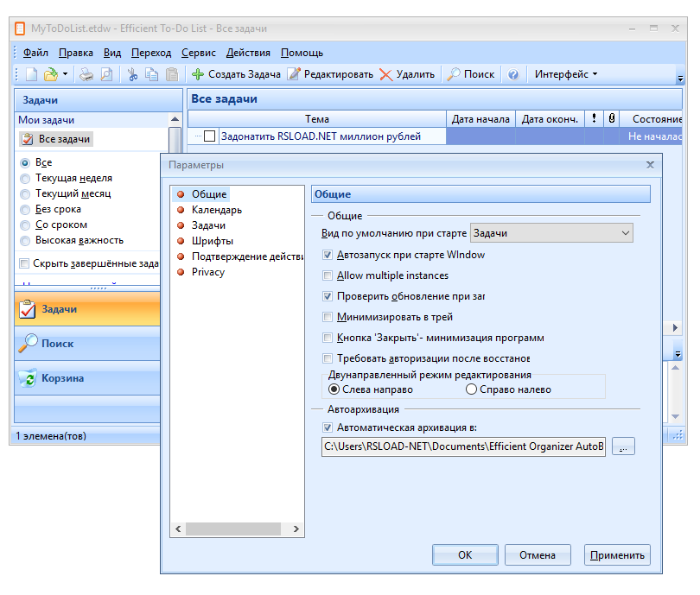The height and width of the screenshot is (595, 700).
Task: Click the Help question mark icon
Action: point(513,74)
